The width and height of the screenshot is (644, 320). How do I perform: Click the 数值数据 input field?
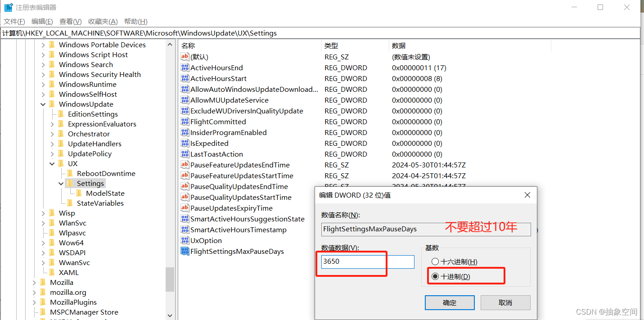[x=368, y=262]
